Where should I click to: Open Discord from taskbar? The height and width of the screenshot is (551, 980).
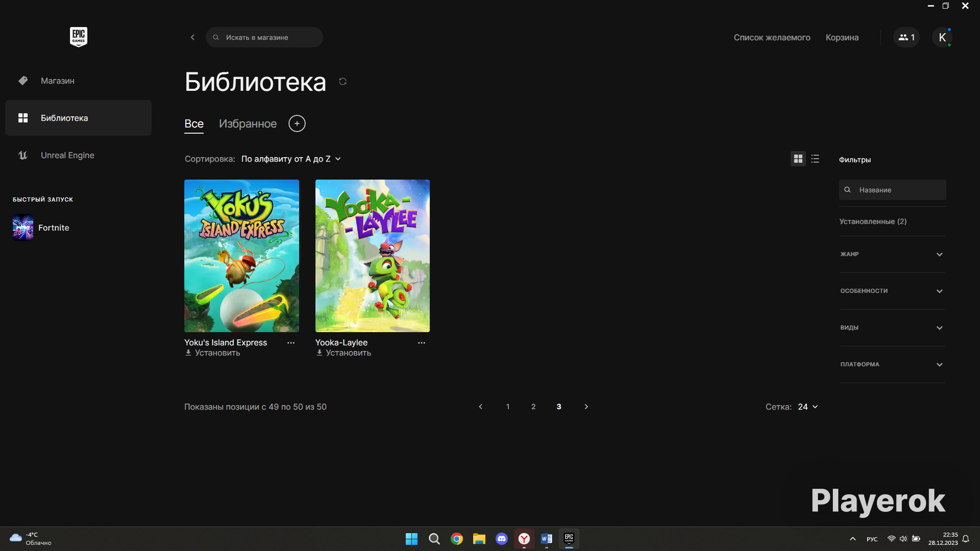502,539
